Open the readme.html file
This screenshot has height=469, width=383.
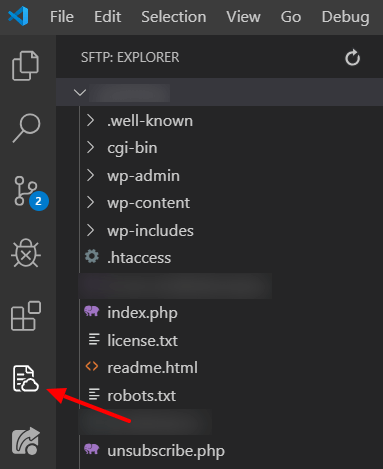pos(152,368)
